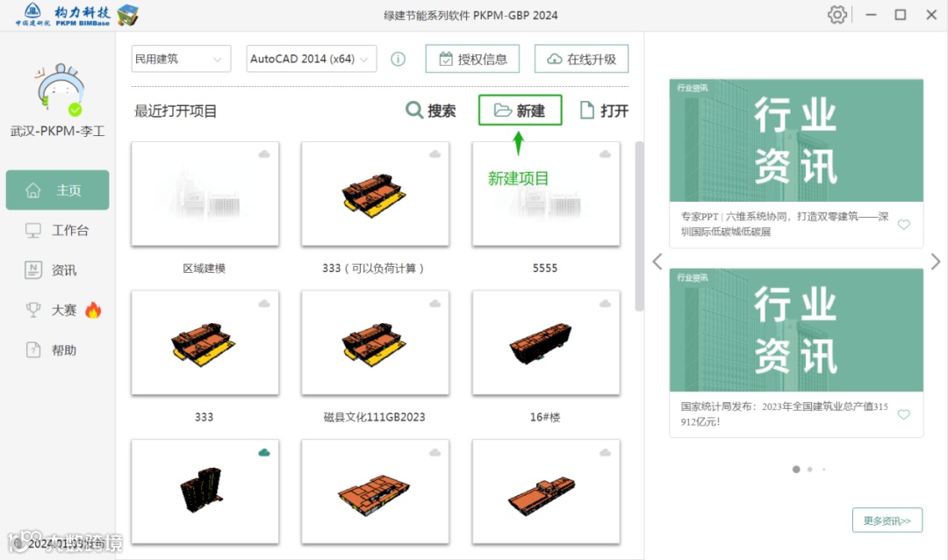Open the 帮助 help tab
This screenshot has height=560, width=948.
(x=57, y=349)
